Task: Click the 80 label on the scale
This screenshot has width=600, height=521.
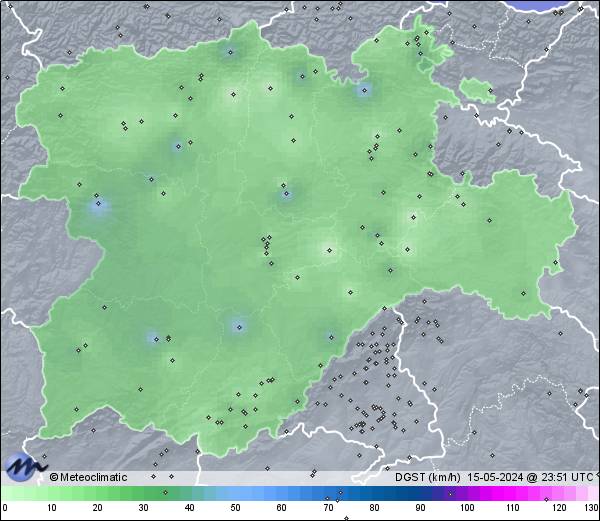Action: pos(374,508)
